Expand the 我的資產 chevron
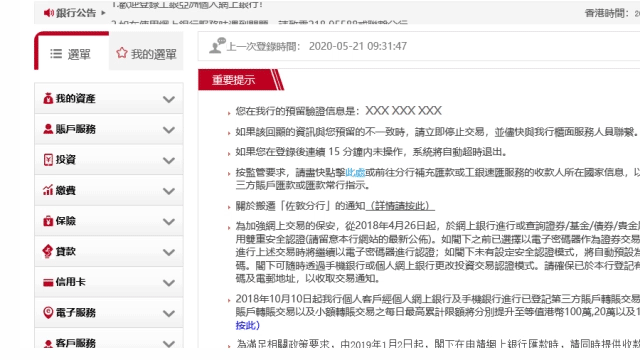The height and width of the screenshot is (360, 640). (x=169, y=99)
